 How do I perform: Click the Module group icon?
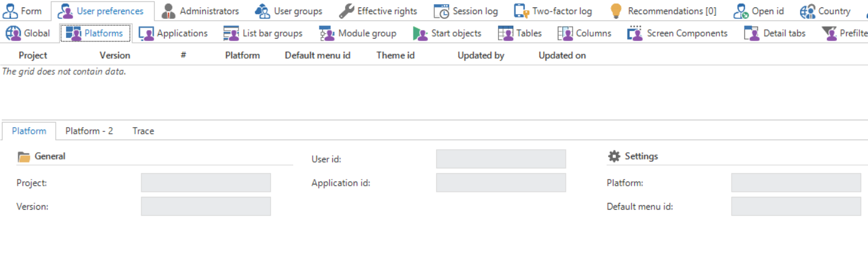(327, 34)
